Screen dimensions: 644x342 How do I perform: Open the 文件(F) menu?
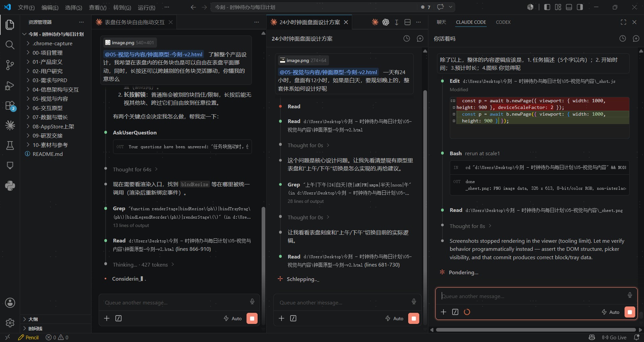26,7
